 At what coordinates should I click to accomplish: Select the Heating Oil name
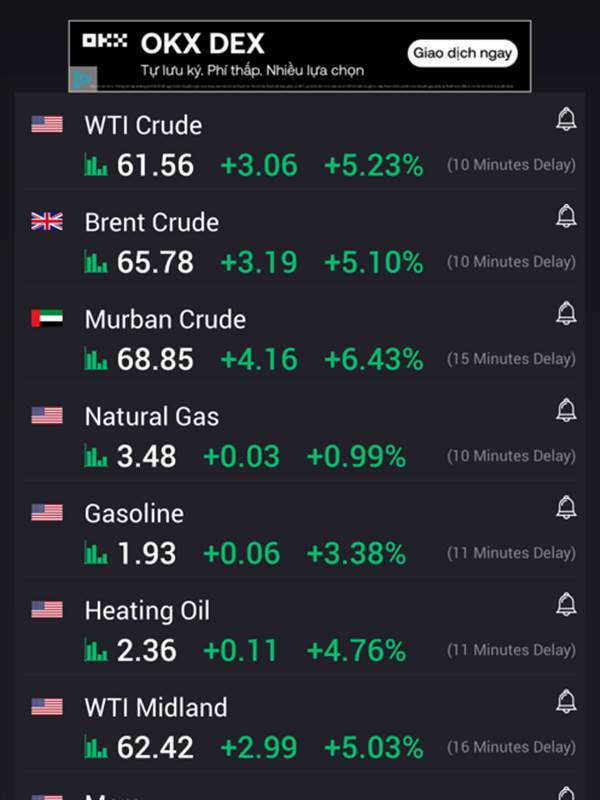click(147, 610)
